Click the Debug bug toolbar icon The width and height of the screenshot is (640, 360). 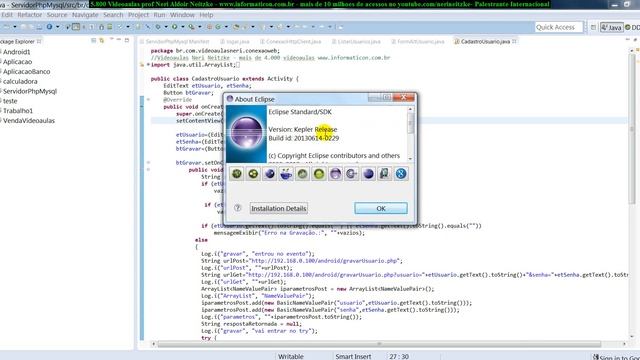click(x=158, y=27)
